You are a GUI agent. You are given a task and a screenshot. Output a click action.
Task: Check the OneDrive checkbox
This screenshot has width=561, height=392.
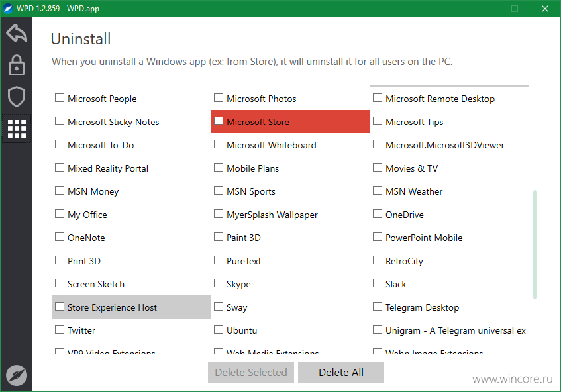377,214
